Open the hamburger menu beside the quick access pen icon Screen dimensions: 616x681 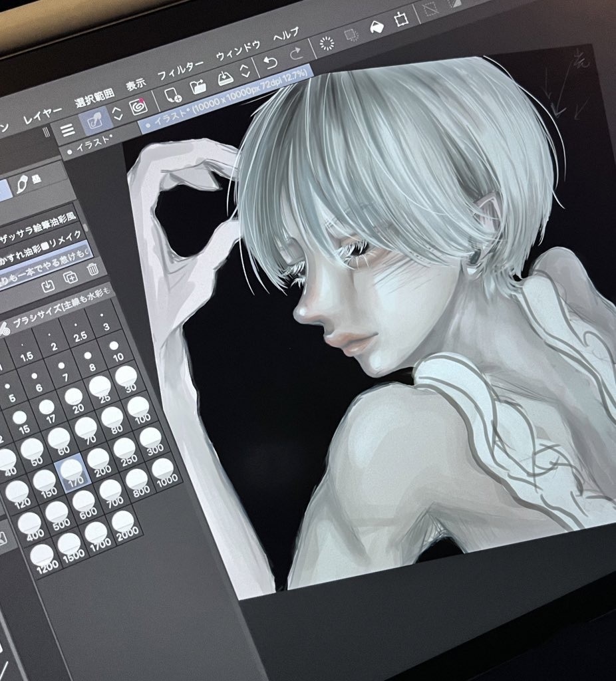[x=69, y=130]
